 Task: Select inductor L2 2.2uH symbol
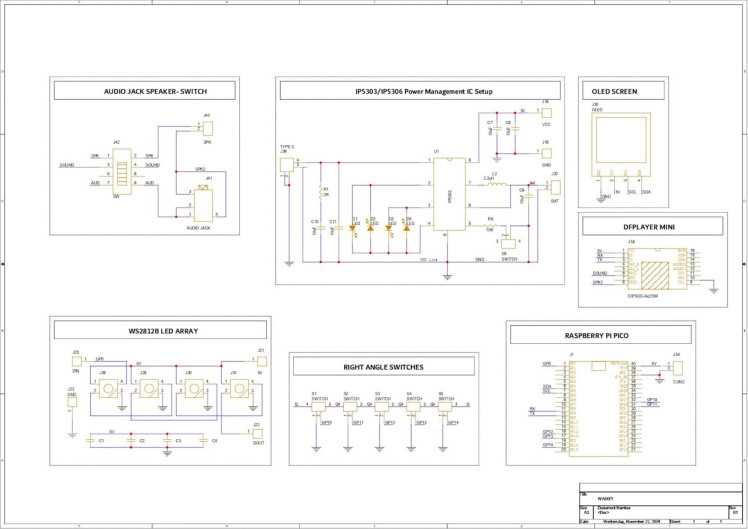(497, 184)
